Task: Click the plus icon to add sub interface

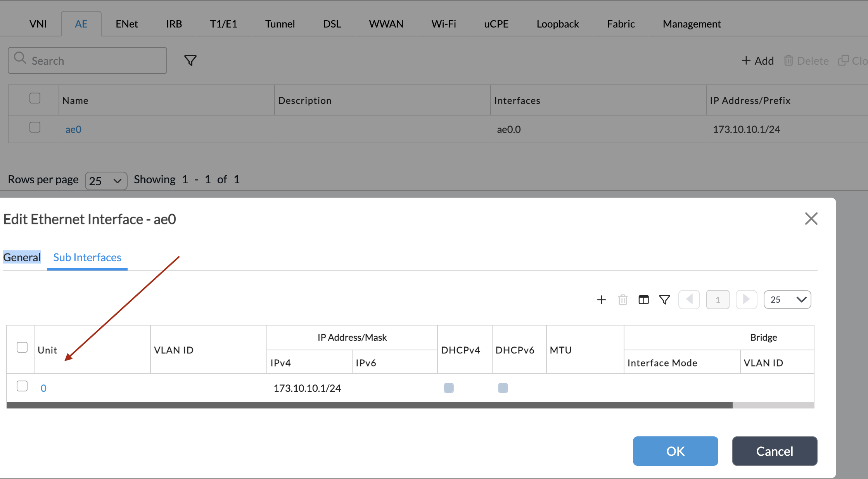Action: pos(601,300)
